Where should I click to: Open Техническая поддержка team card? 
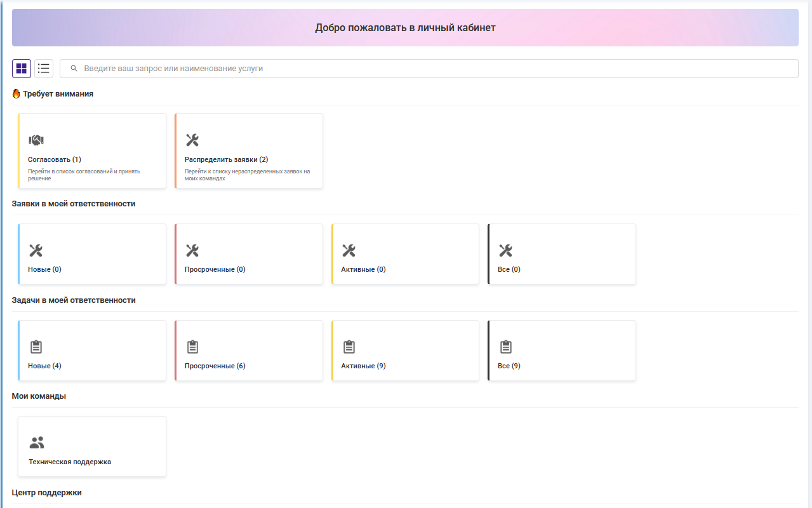tap(92, 446)
